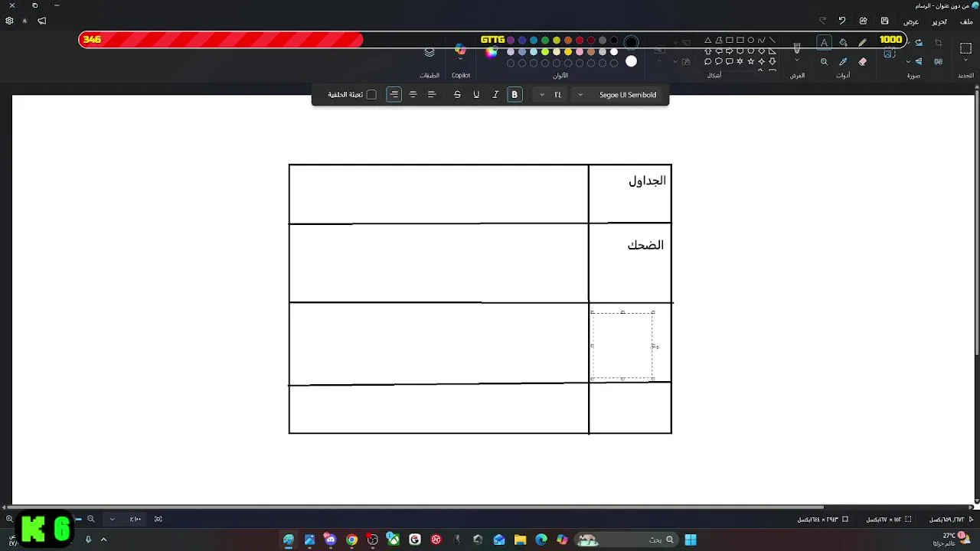
Task: Enable the background fill checkbox (تعبئة الخلفية)
Action: click(371, 95)
